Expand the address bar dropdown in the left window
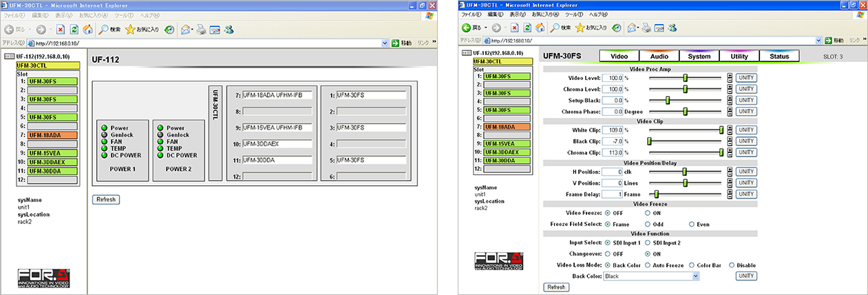This screenshot has height=295, width=868. (384, 43)
